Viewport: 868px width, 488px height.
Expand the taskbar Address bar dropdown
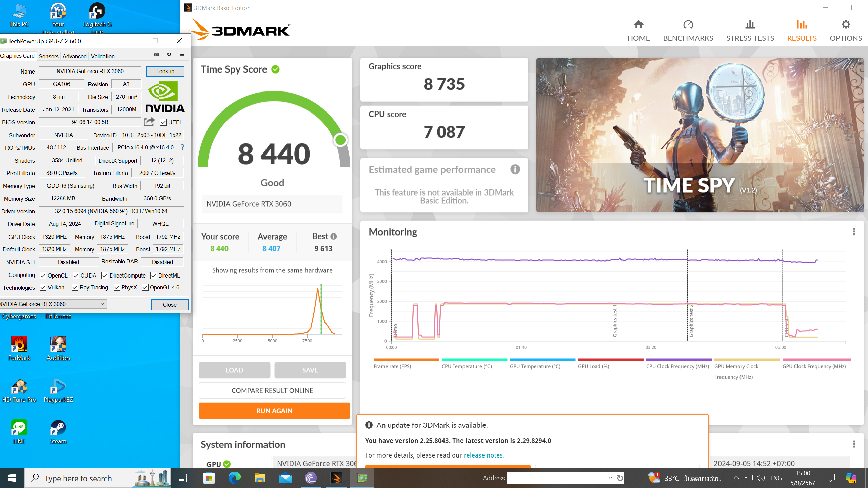pos(610,478)
